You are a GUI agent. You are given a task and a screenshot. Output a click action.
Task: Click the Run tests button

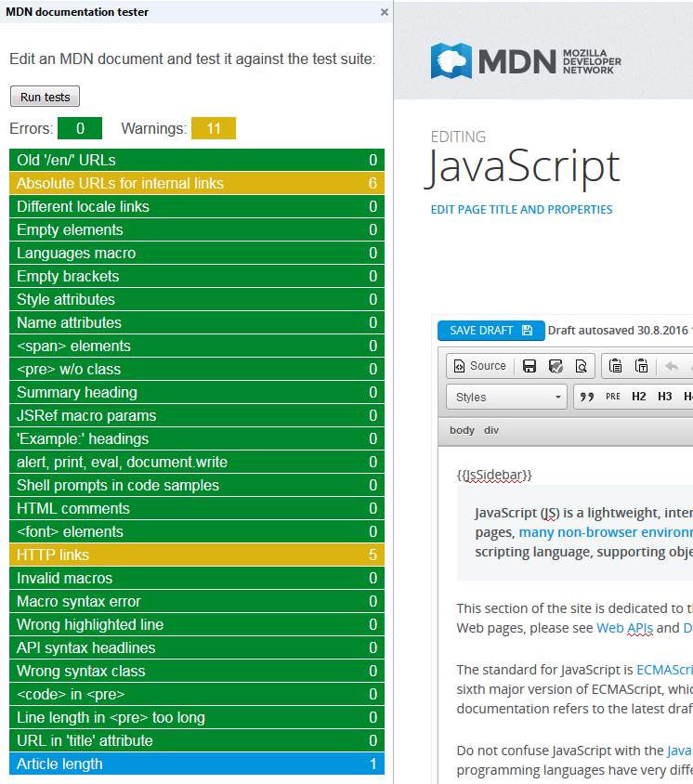(x=45, y=97)
